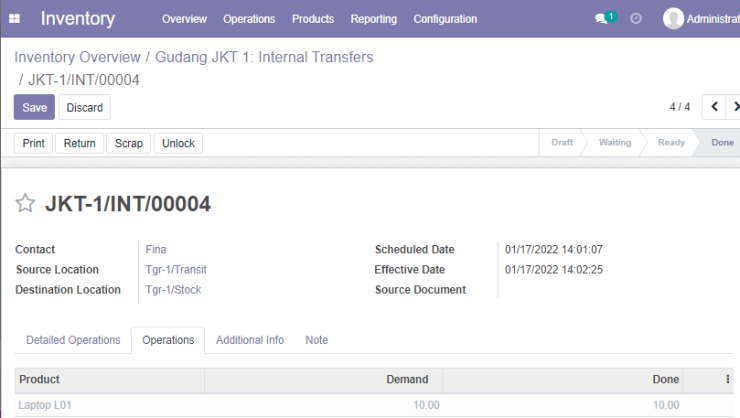Image resolution: width=740 pixels, height=418 pixels.
Task: Click the Administrator avatar picture
Action: click(673, 19)
